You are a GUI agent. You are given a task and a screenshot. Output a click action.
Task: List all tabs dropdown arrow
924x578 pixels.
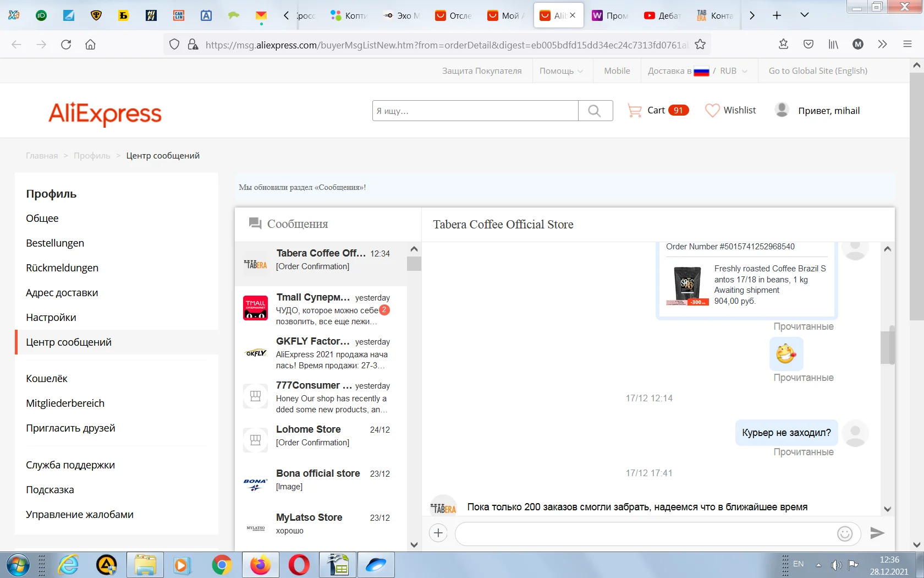[804, 15]
